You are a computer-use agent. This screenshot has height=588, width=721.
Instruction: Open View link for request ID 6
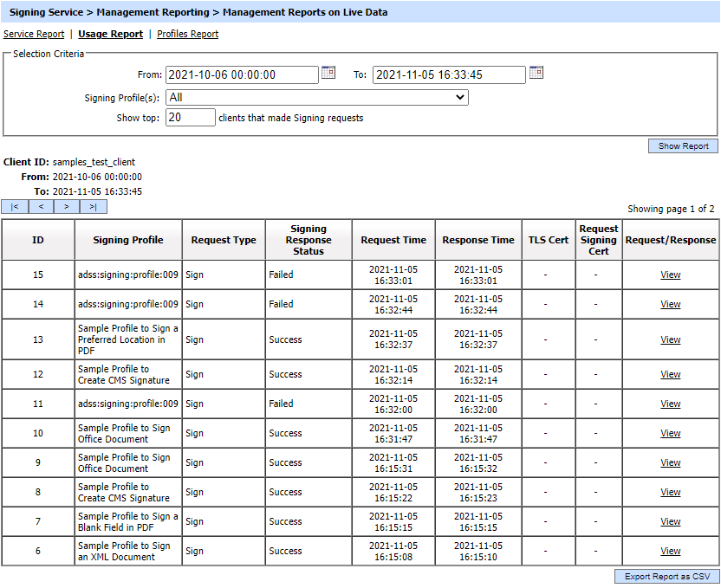[671, 552]
